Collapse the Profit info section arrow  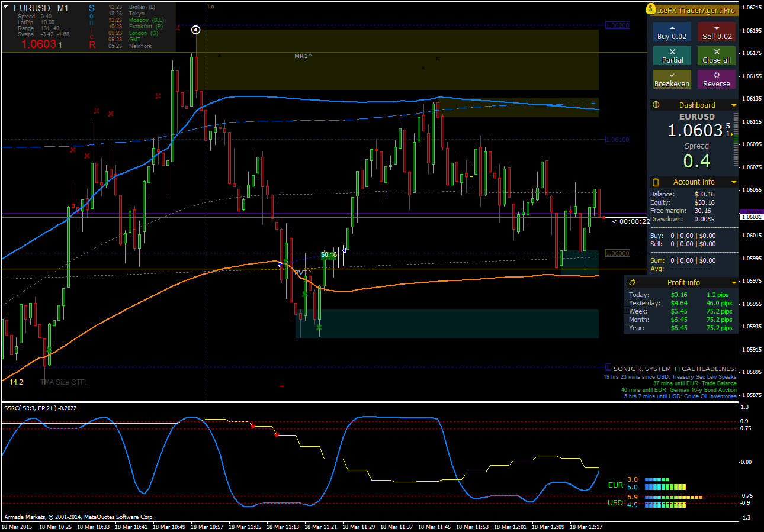(734, 283)
